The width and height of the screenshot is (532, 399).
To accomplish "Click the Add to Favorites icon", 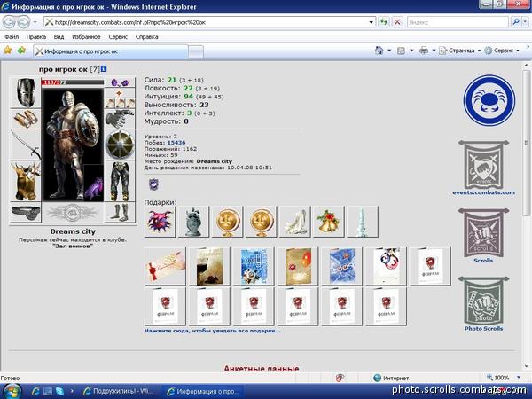I will pos(21,51).
